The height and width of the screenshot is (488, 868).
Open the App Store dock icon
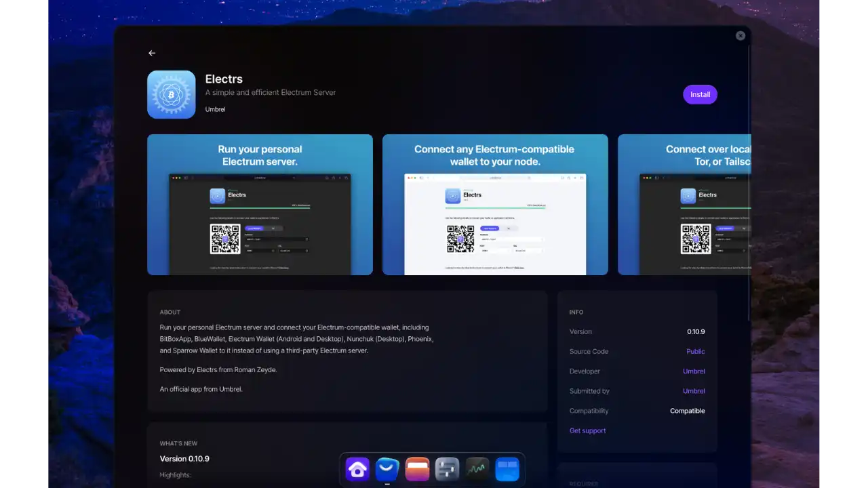coord(387,469)
